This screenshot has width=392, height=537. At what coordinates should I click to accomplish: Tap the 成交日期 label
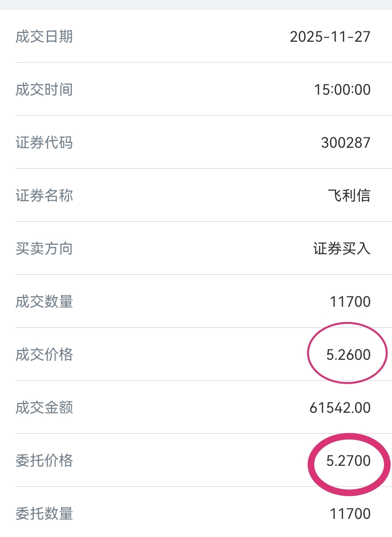pyautogui.click(x=44, y=37)
